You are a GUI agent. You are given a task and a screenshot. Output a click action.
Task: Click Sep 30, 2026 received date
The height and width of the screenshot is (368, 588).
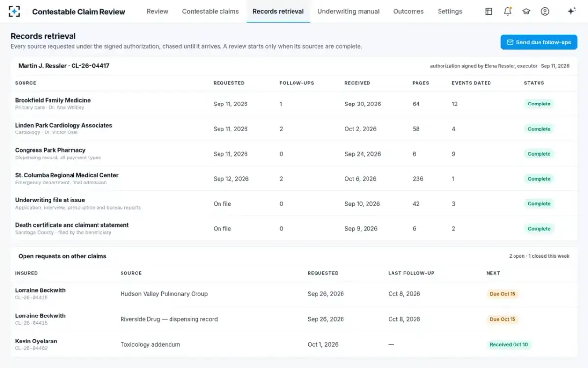pos(363,104)
